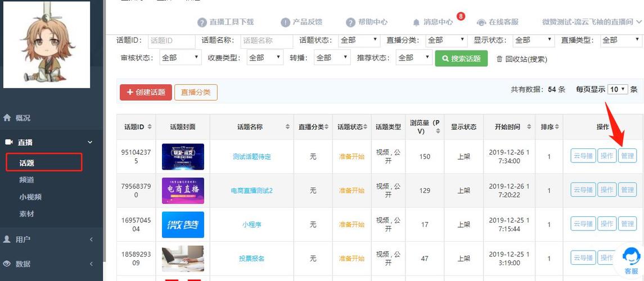The height and width of the screenshot is (281, 644).
Task: Click the home icon beside 概况
Action: tap(7, 117)
